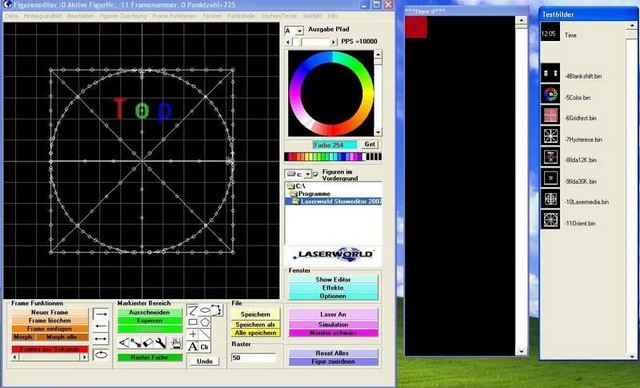This screenshot has height=388, width=640.
Task: Click the Speichern als button
Action: point(256,324)
